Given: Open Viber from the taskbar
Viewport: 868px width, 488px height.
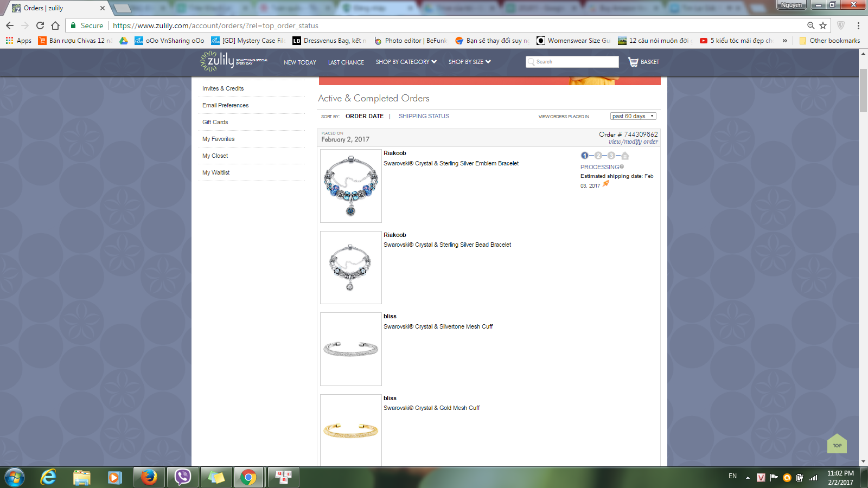Looking at the screenshot, I should 182,477.
